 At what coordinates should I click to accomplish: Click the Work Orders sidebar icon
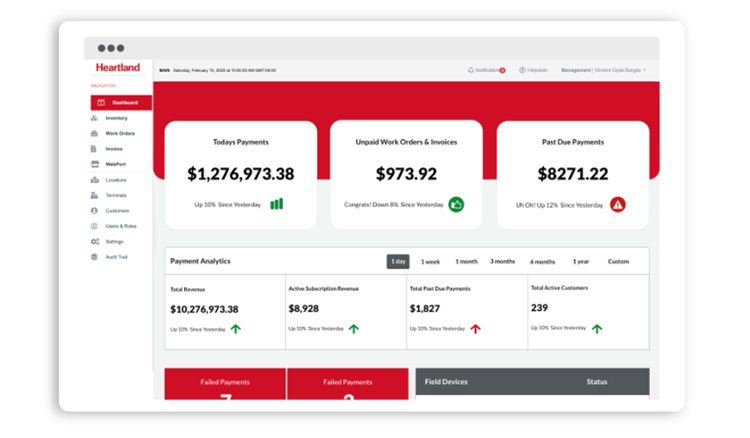[95, 133]
